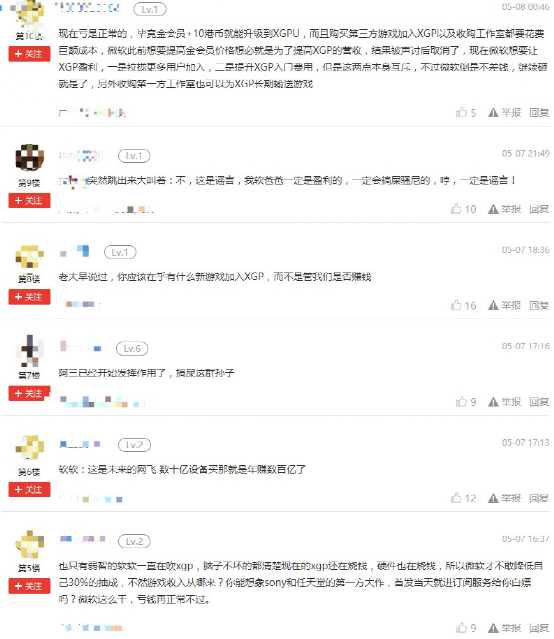Viewport: 554px width, 639px height.
Task: Follow the Lv.6 user on 7th floor
Action: [x=29, y=393]
